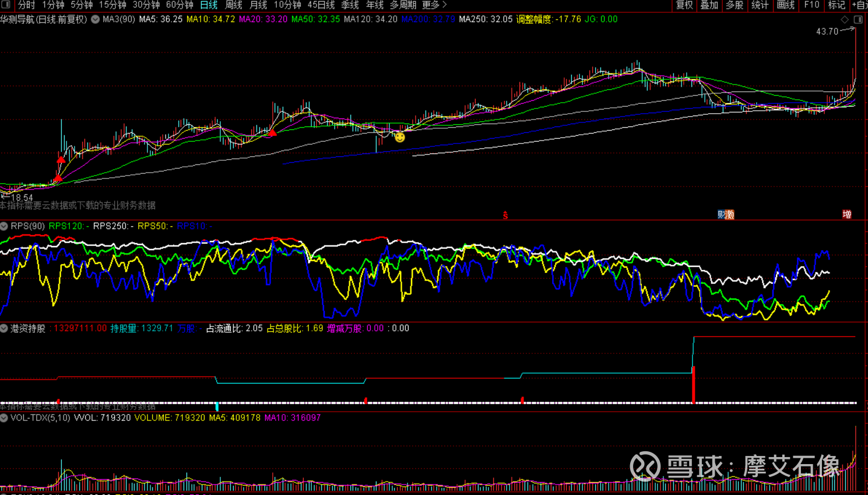Click the red S marker below the chart
This screenshot has width=868, height=495.
click(505, 215)
